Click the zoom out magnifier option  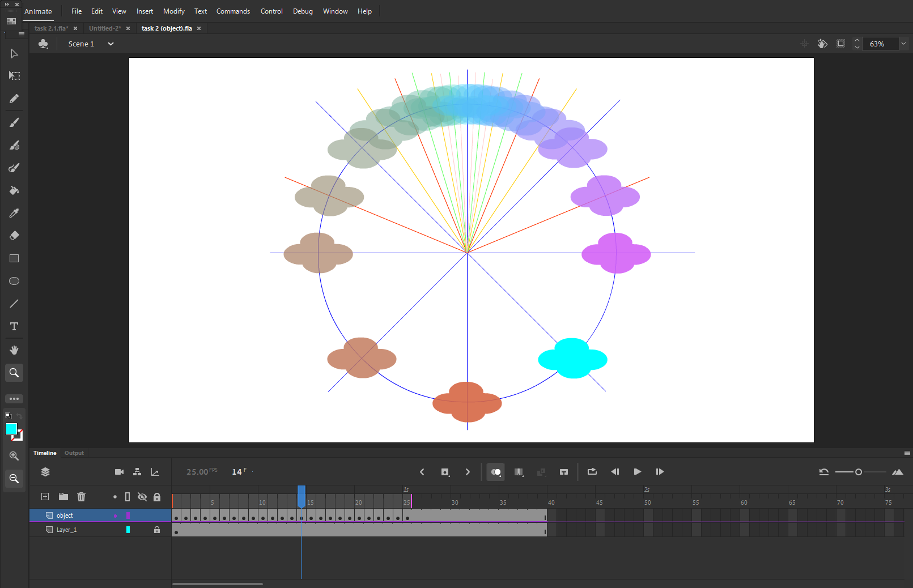(x=14, y=479)
